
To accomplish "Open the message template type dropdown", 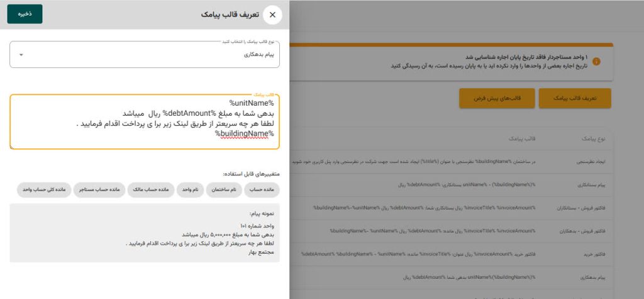I will click(x=145, y=55).
